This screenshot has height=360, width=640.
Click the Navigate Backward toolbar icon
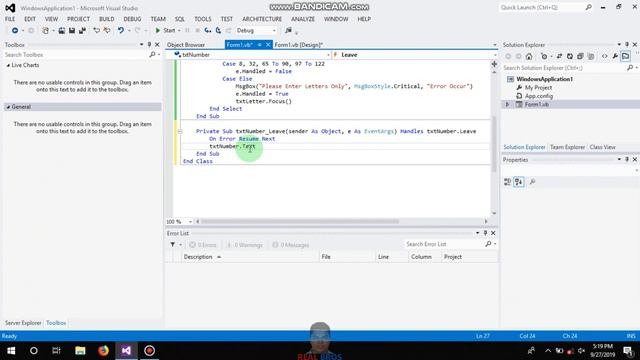(15, 31)
